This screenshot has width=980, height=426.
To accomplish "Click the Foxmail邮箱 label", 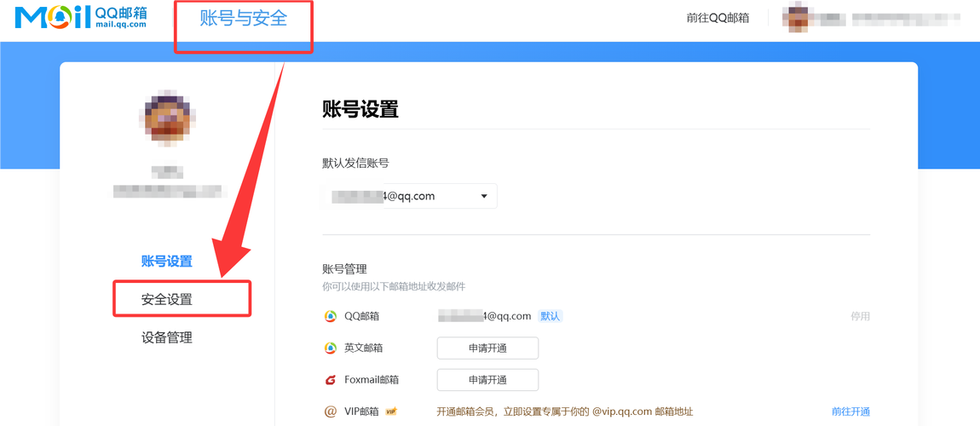I will (x=372, y=380).
